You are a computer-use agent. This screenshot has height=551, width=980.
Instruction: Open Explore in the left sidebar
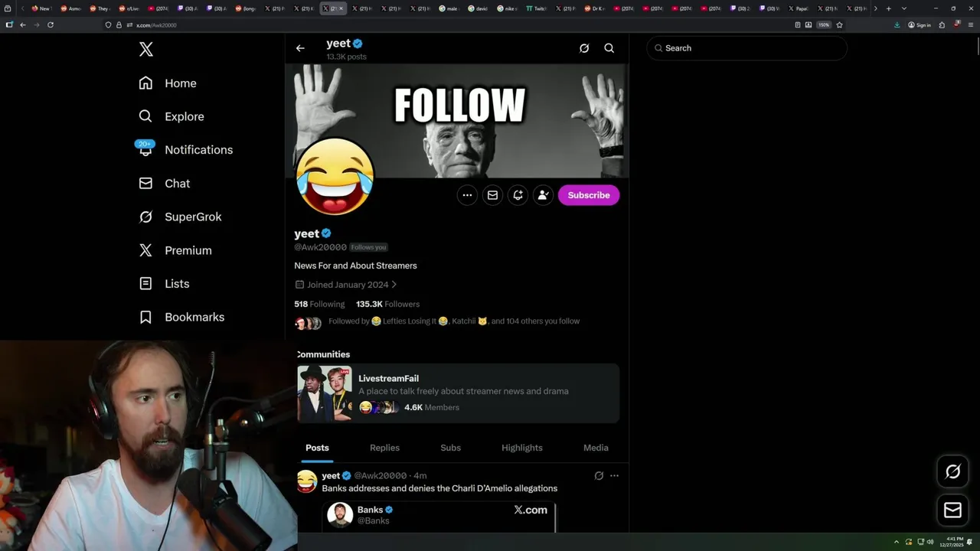tap(171, 116)
